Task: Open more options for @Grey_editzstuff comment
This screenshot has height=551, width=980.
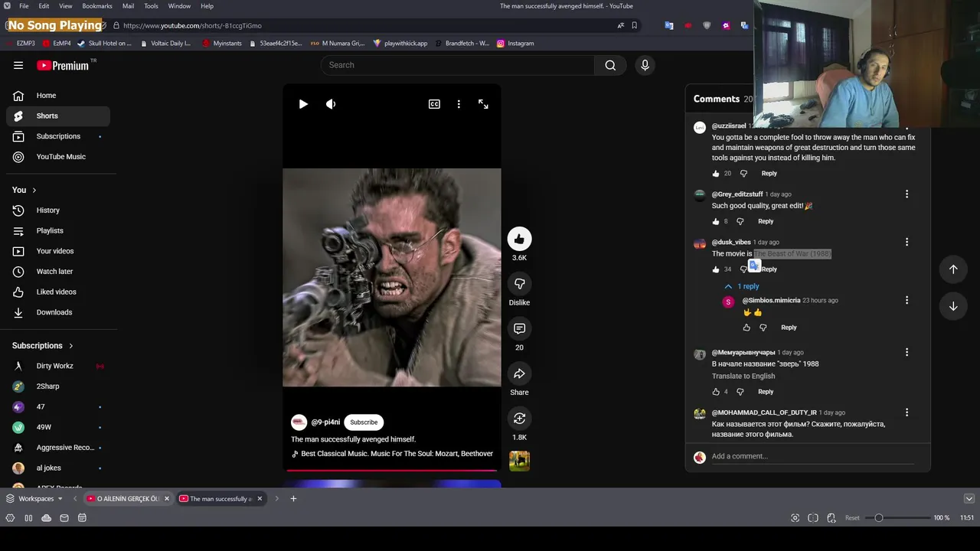Action: 906,194
